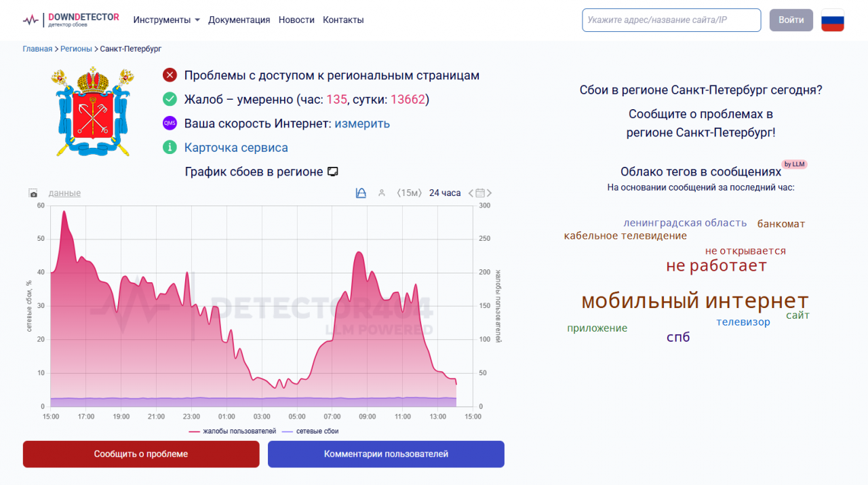The image size is (868, 485).
Task: Click the chart screenshot camera icon
Action: tap(33, 194)
